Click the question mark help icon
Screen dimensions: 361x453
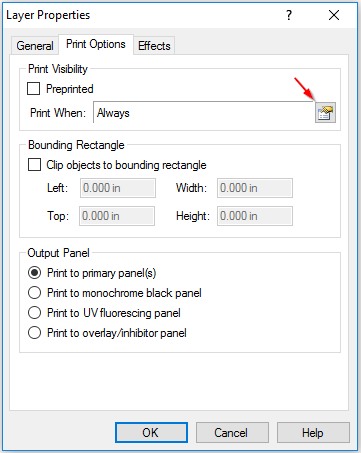click(x=289, y=15)
